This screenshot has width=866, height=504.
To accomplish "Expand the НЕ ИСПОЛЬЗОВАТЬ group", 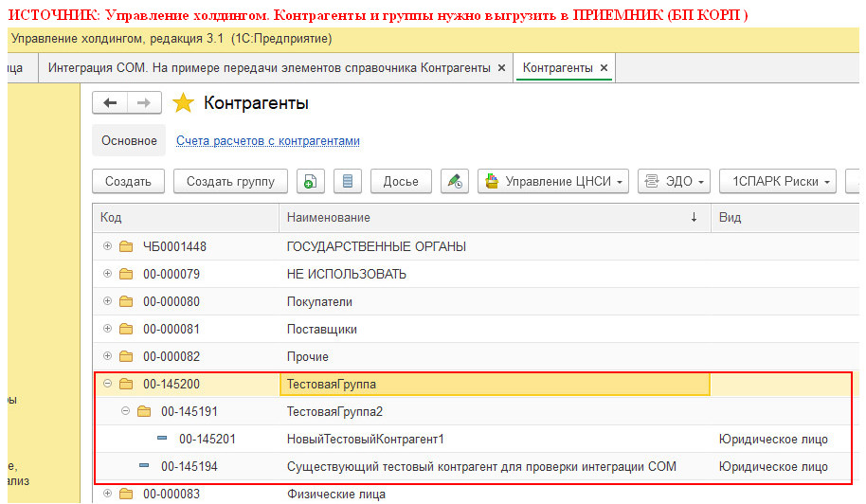I will 108,273.
